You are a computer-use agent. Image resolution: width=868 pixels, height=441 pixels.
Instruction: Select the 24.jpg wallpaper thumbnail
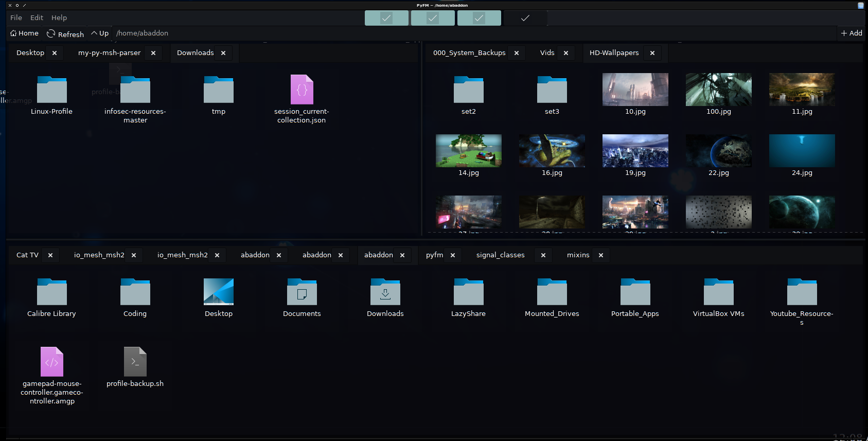click(802, 151)
